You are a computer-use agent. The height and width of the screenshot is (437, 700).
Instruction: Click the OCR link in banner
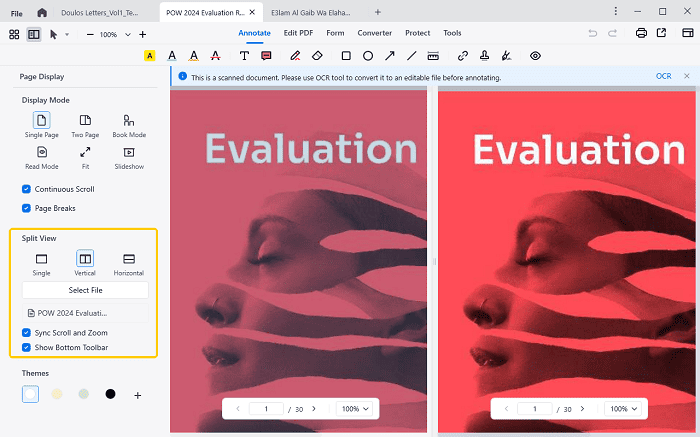[x=663, y=76]
